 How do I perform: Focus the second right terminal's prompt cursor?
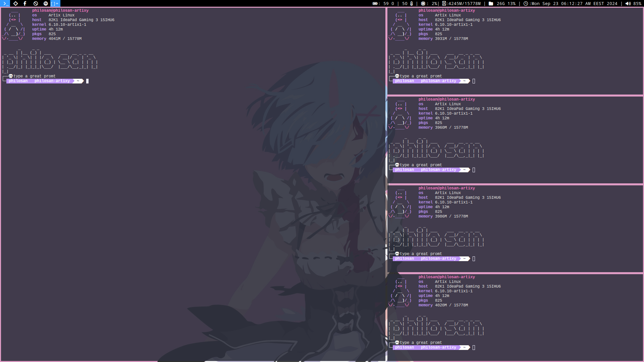point(474,170)
